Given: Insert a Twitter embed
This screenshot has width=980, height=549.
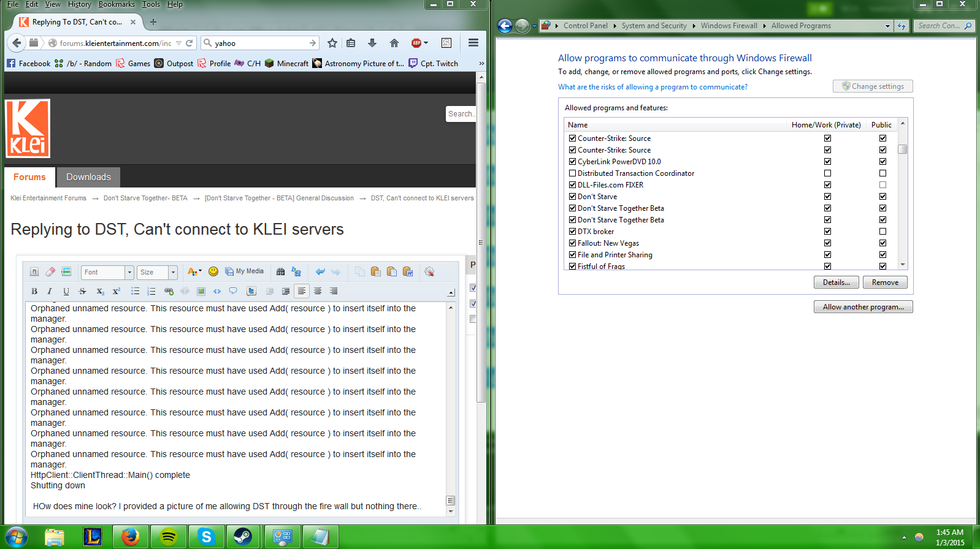Looking at the screenshot, I should coord(252,291).
